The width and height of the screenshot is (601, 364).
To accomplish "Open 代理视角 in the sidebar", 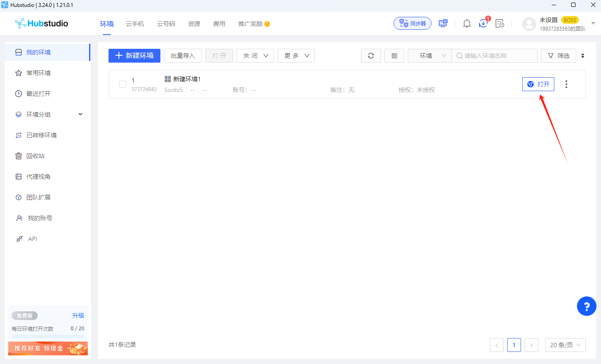I will [x=48, y=177].
